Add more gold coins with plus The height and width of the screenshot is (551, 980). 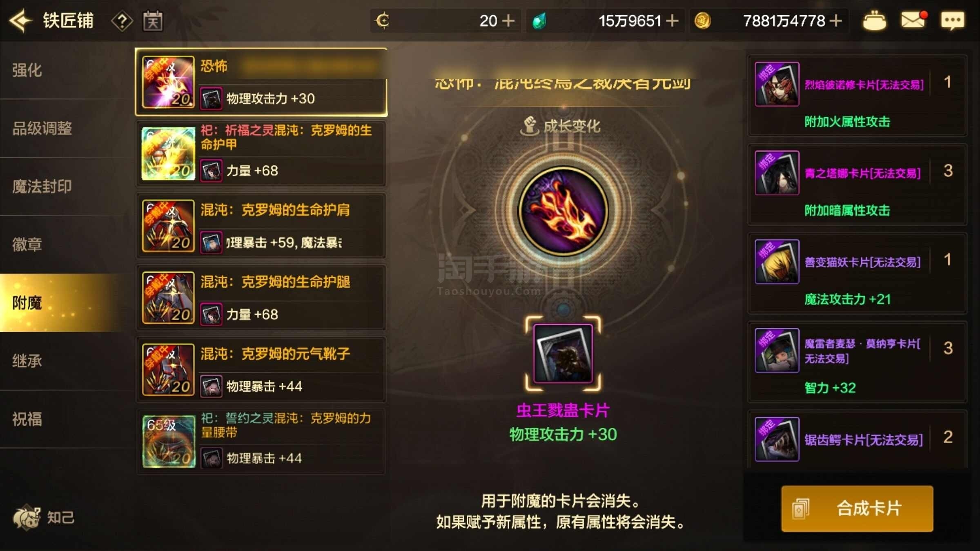click(835, 20)
